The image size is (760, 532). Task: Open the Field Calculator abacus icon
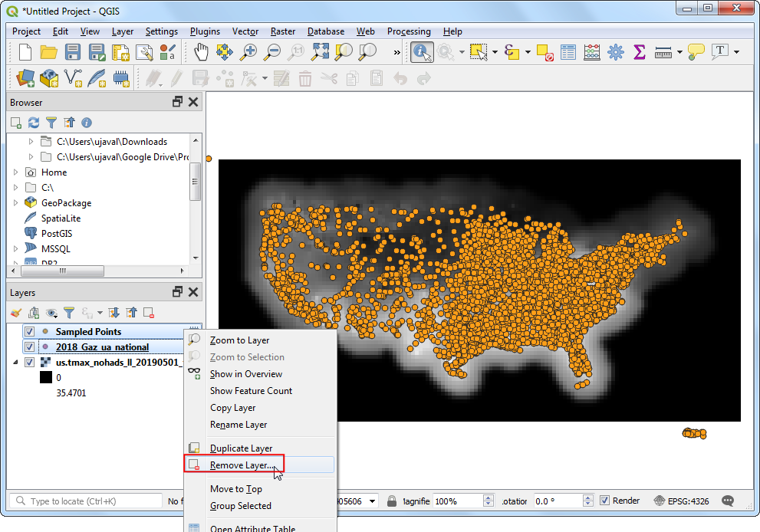591,52
